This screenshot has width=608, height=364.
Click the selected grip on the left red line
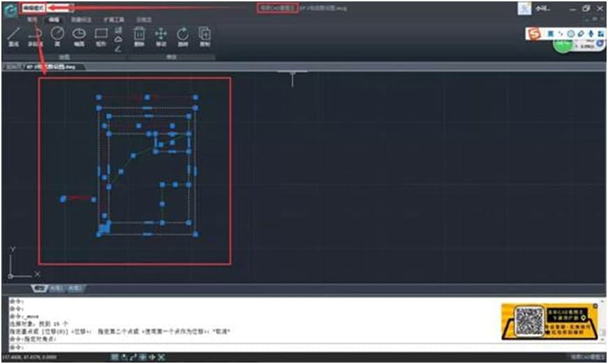tap(63, 199)
